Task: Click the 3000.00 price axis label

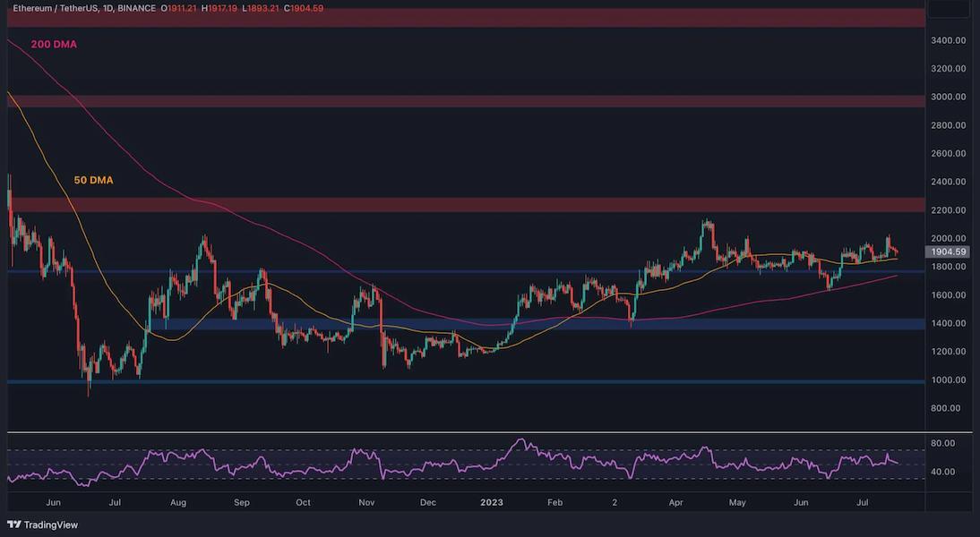Action: point(948,97)
